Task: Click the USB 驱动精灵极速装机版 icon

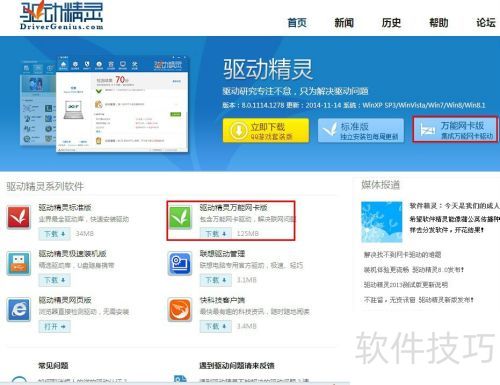Action: 19,263
